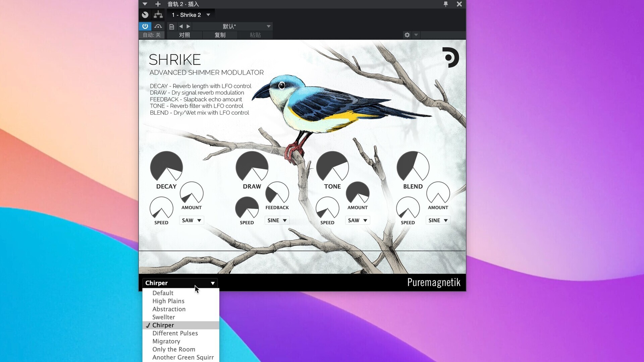The width and height of the screenshot is (644, 362).
Task: Click the SHRIKE title text
Action: 175,60
